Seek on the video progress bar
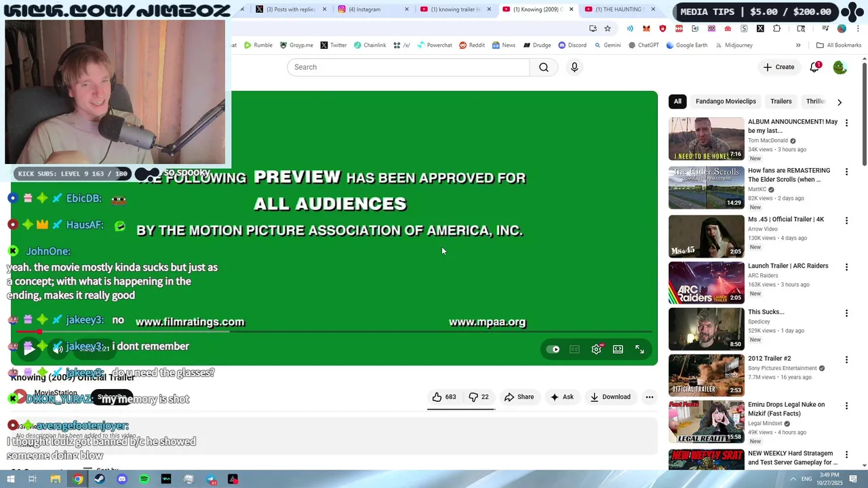 (x=334, y=331)
